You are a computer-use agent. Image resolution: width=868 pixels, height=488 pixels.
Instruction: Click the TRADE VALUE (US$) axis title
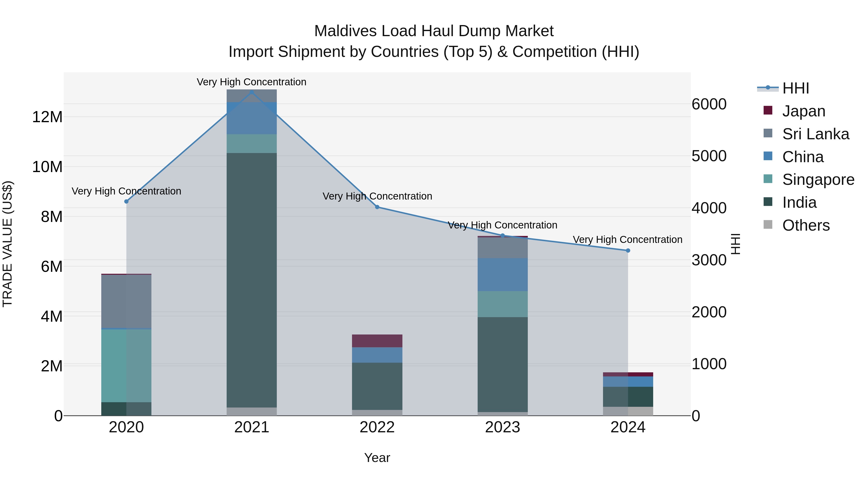click(x=7, y=244)
